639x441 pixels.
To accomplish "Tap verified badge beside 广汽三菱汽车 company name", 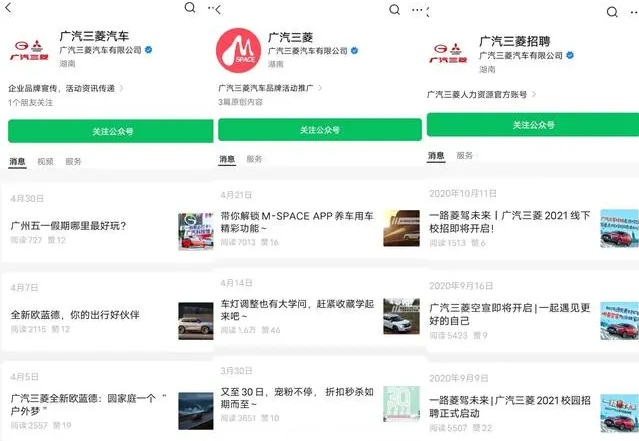I will click(x=149, y=50).
